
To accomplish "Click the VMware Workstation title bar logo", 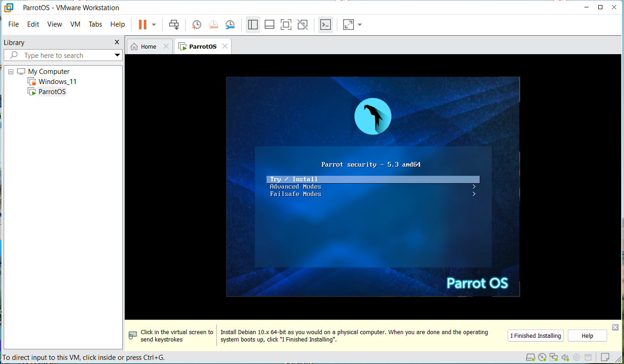I will [9, 7].
